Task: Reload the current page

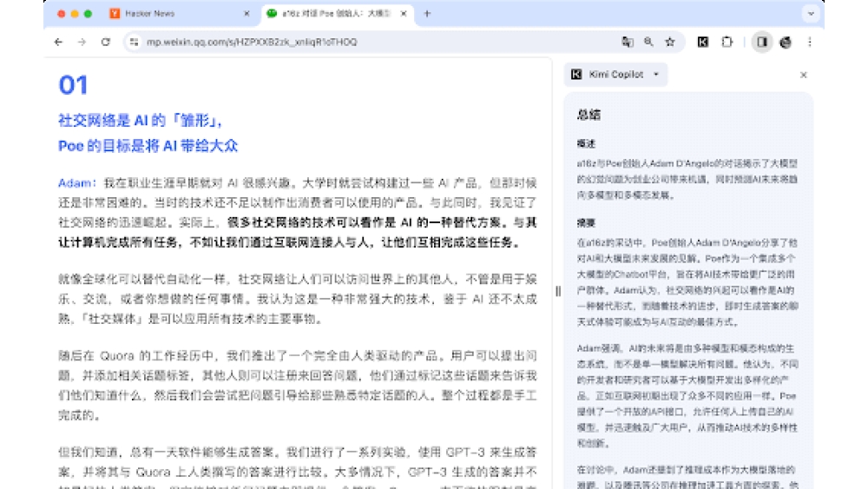Action: [x=106, y=42]
